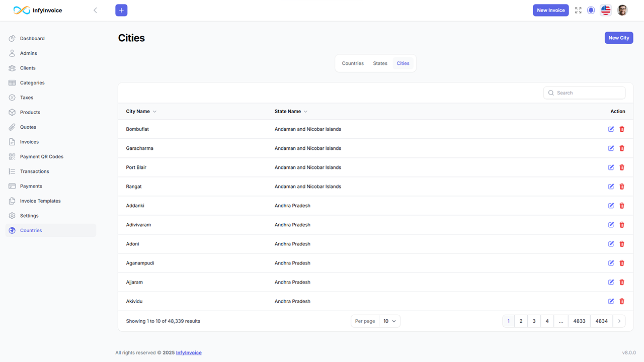Open the notifications bell icon
Viewport: 644px width, 362px height.
point(591,10)
